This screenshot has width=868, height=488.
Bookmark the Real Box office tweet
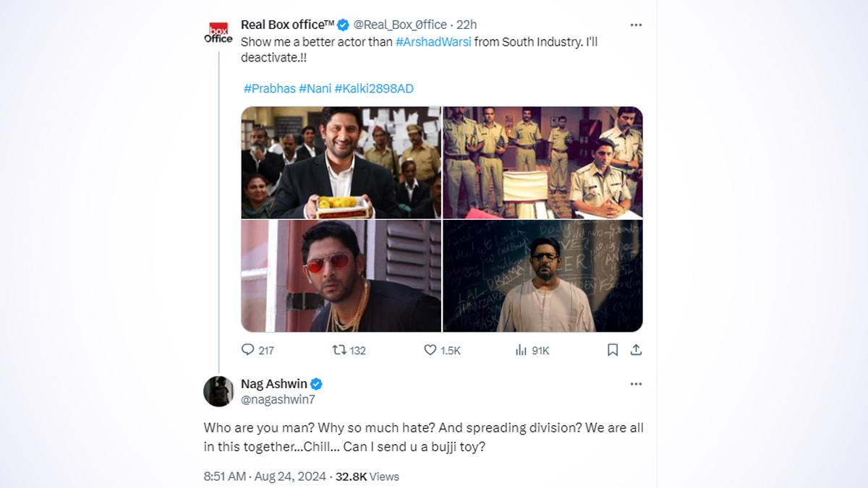613,350
